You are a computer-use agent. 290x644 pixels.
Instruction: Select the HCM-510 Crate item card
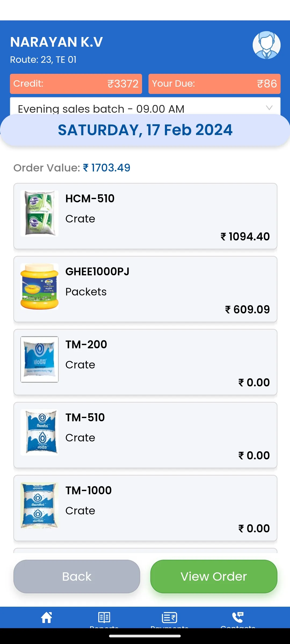click(x=145, y=216)
